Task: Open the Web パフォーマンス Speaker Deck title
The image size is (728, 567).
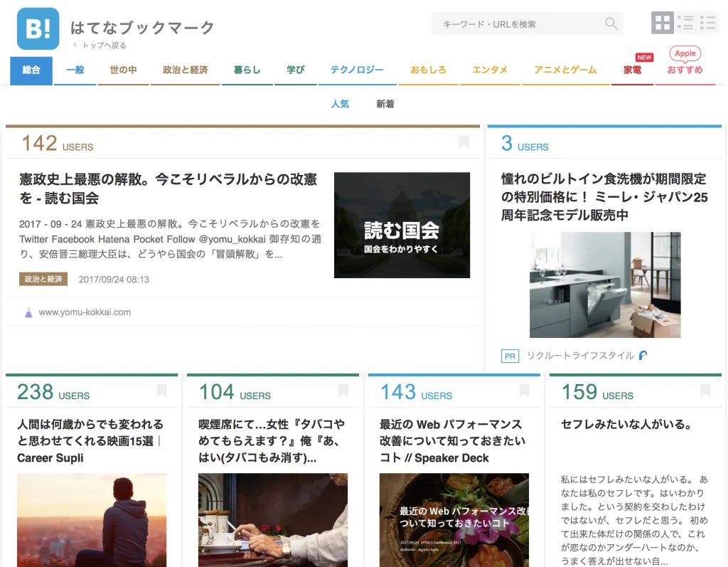Action: [453, 441]
